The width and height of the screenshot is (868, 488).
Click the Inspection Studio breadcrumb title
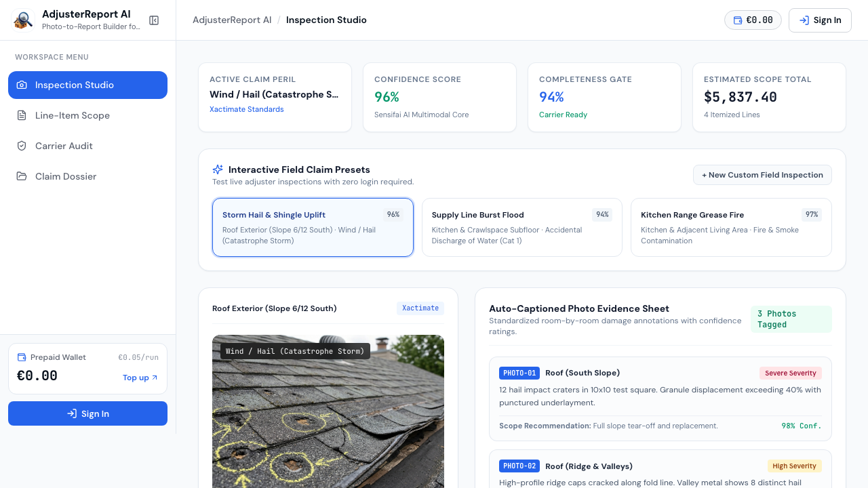(326, 20)
